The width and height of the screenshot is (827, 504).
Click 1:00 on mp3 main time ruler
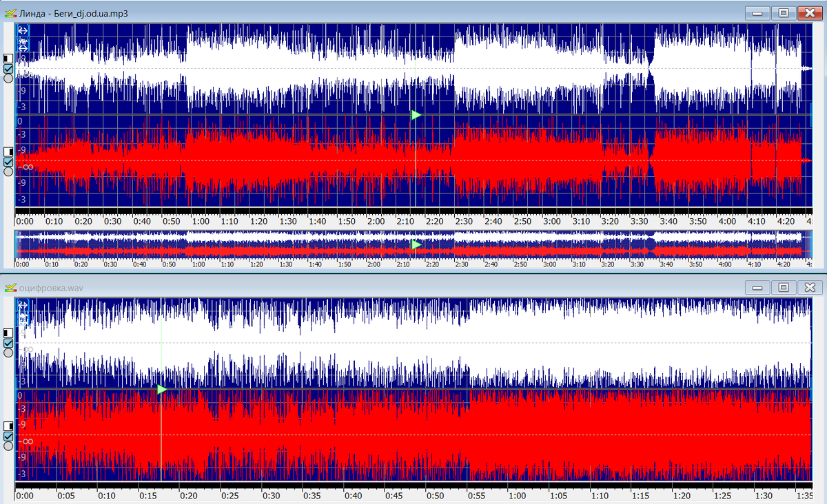201,221
